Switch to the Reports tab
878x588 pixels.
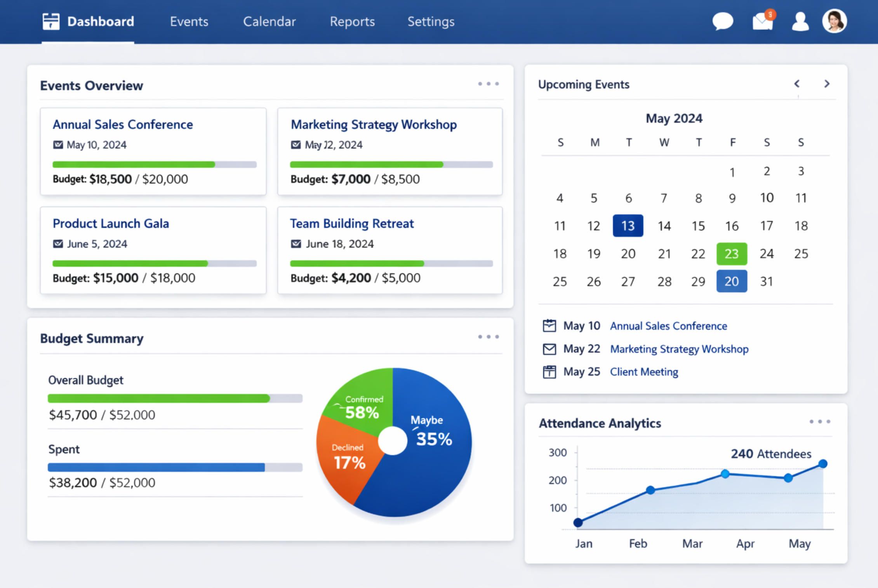(352, 22)
